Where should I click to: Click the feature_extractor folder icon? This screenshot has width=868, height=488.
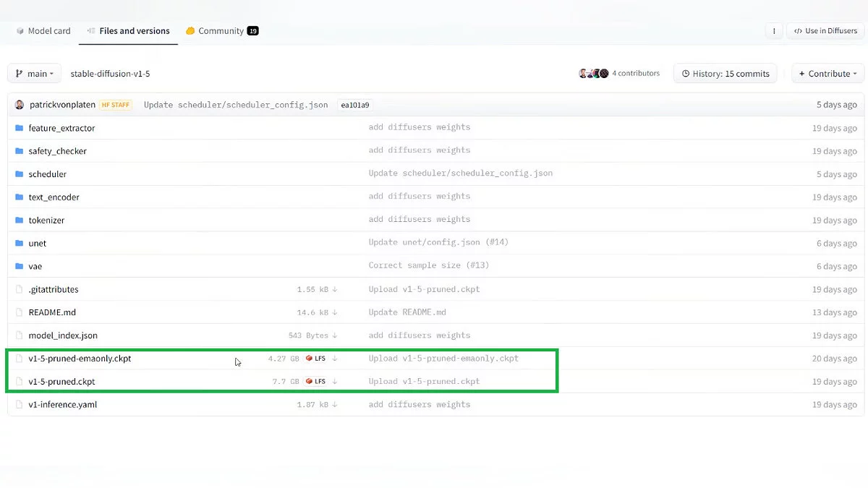click(20, 128)
